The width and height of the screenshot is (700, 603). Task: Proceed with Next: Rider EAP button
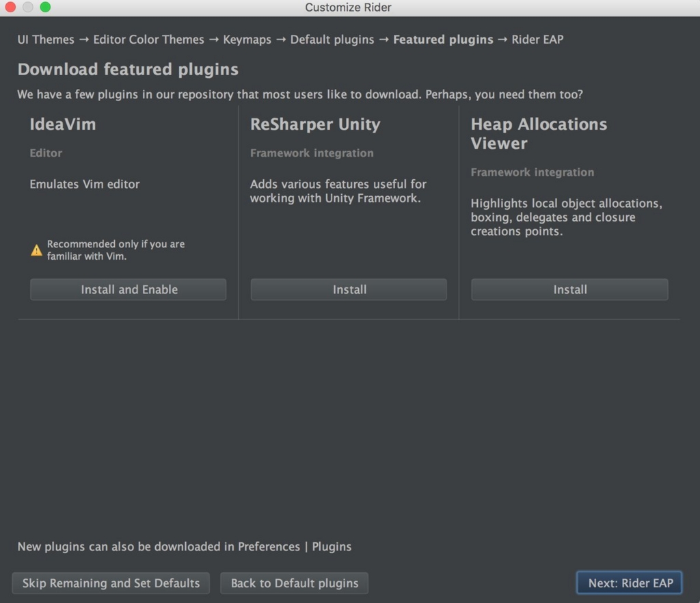pos(630,583)
